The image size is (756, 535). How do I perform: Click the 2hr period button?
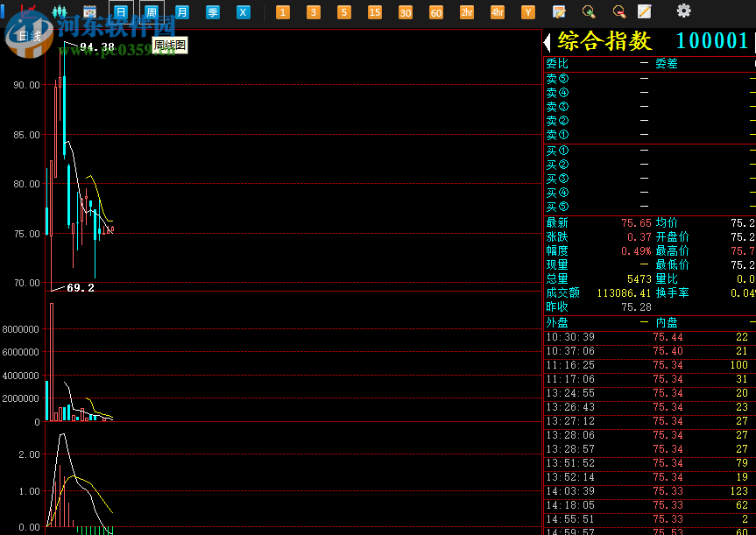click(466, 12)
